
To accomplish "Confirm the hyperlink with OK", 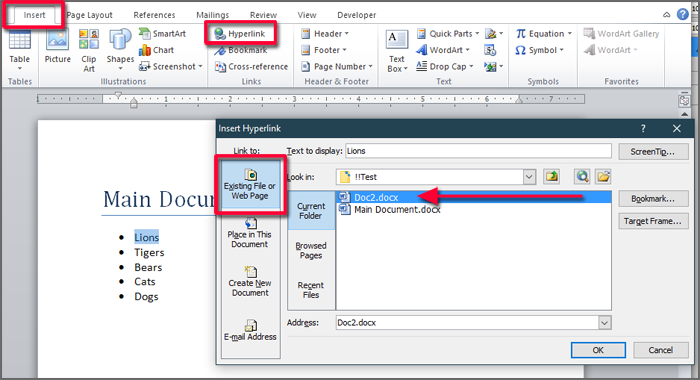I will 598,350.
